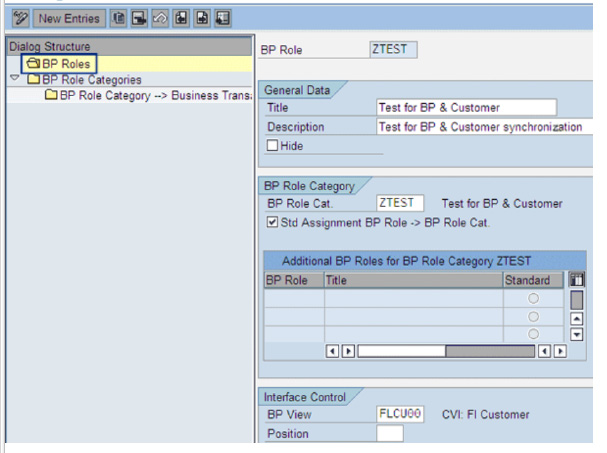Click the General Data section header
The width and height of the screenshot is (607, 453).
(x=297, y=90)
